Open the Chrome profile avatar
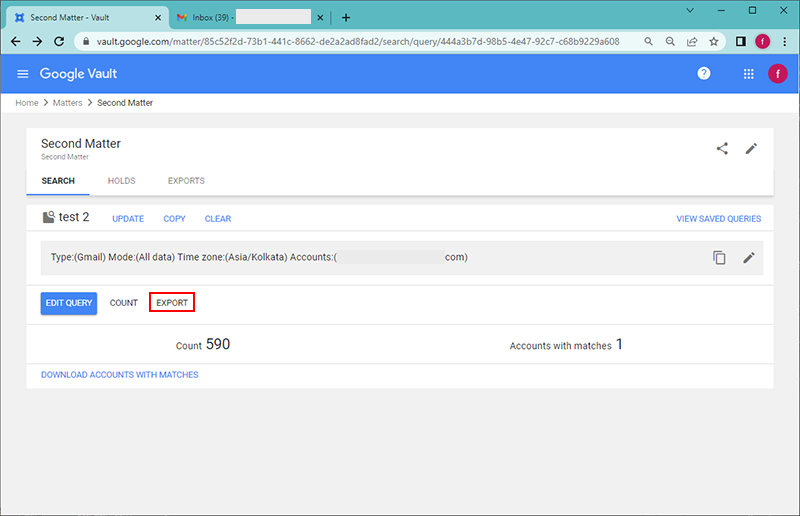This screenshot has width=800, height=516. 762,41
